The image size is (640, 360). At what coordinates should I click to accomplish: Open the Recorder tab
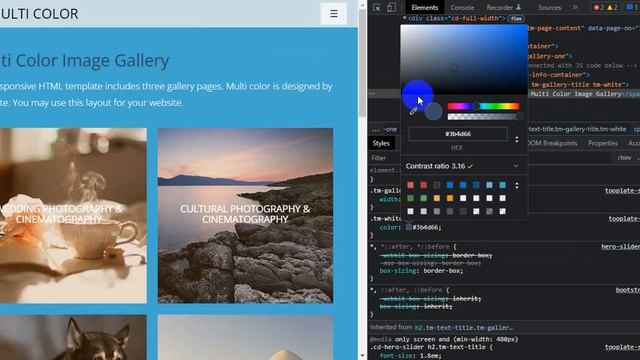click(x=503, y=7)
